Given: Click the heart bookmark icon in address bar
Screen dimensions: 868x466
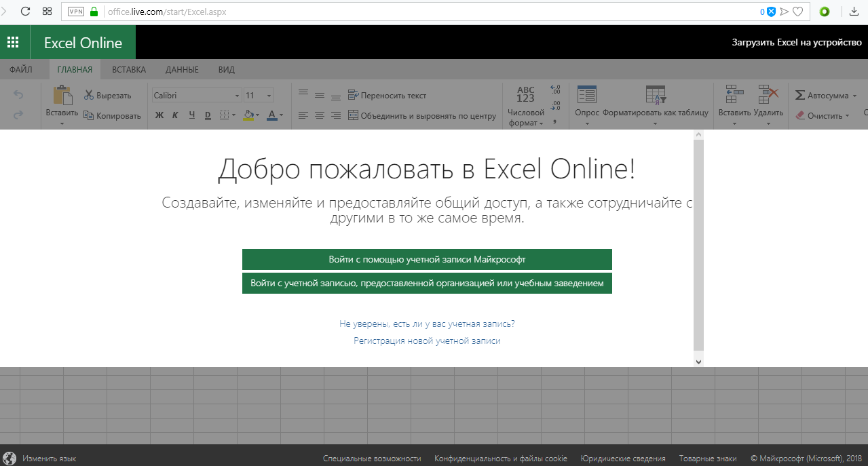Looking at the screenshot, I should coord(798,12).
